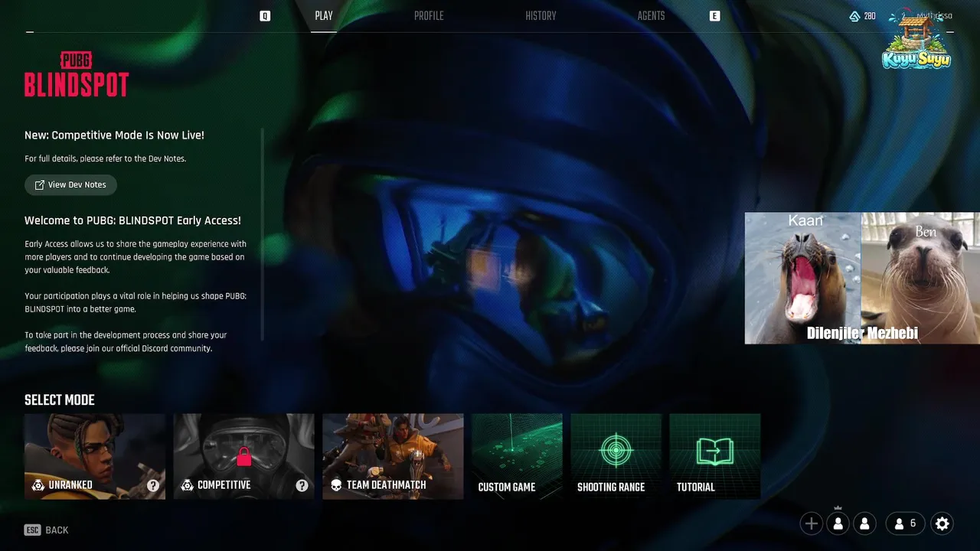The image size is (980, 551).
Task: Switch to the Play tab
Action: (324, 16)
